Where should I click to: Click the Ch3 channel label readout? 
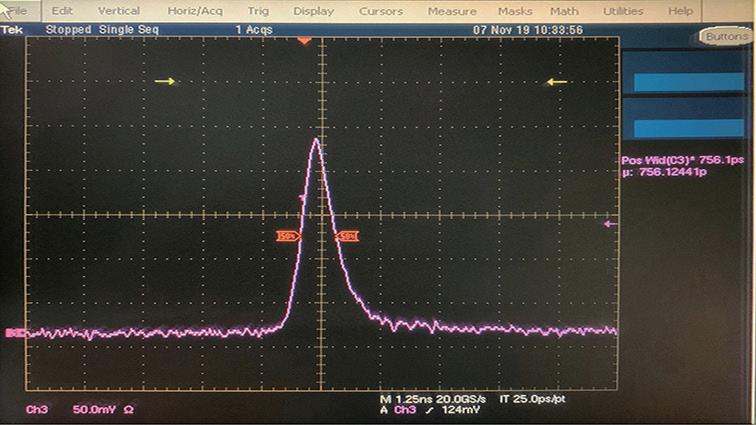click(37, 409)
